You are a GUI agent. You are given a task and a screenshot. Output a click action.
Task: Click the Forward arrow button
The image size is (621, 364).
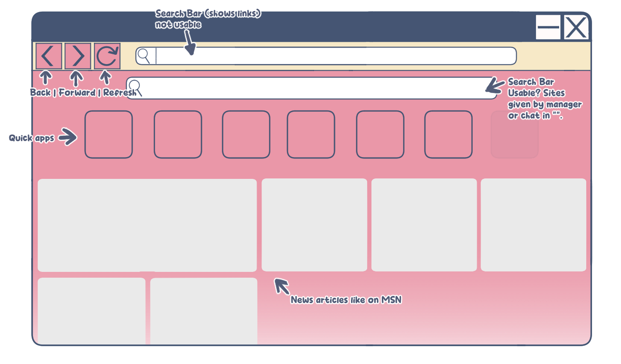[78, 56]
